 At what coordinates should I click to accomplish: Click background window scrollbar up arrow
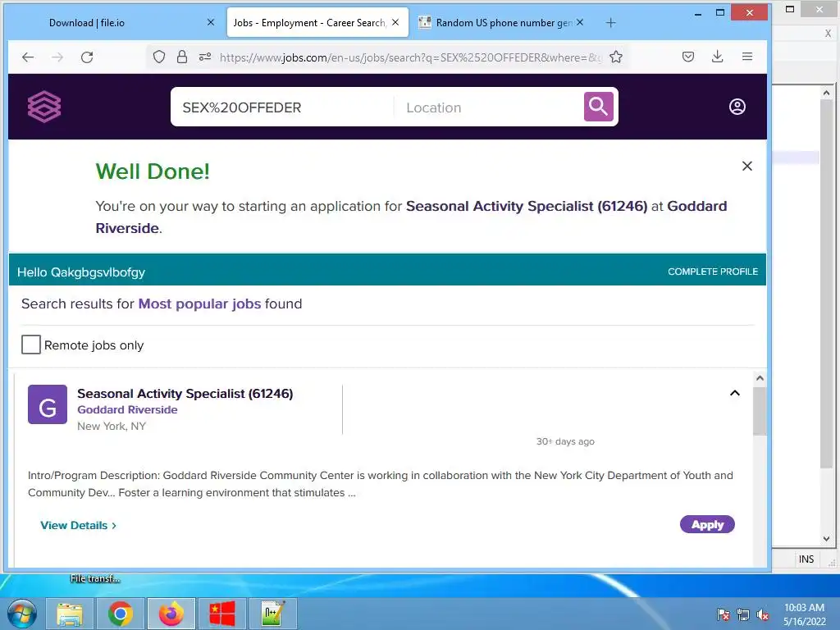coord(826,93)
